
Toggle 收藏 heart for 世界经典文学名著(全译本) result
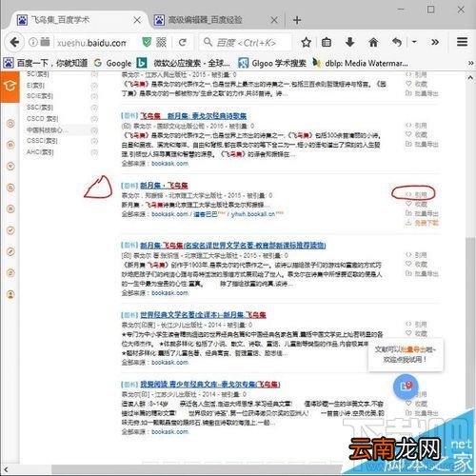[x=416, y=333]
